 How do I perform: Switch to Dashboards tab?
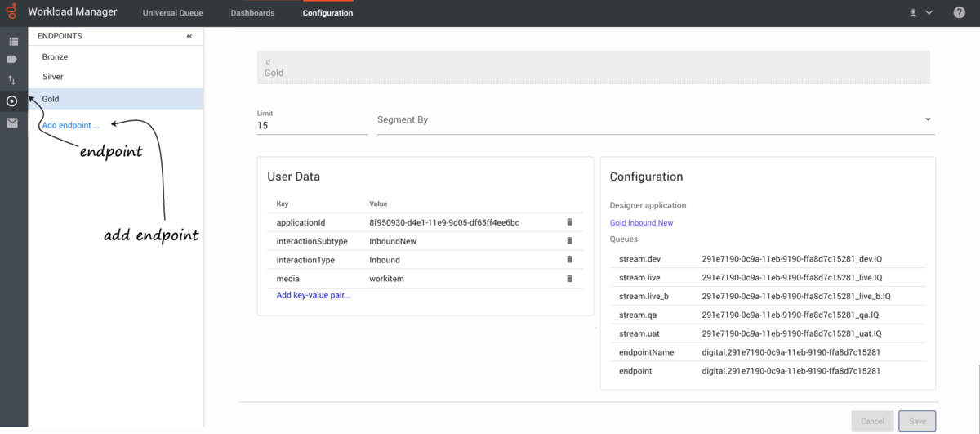click(252, 13)
